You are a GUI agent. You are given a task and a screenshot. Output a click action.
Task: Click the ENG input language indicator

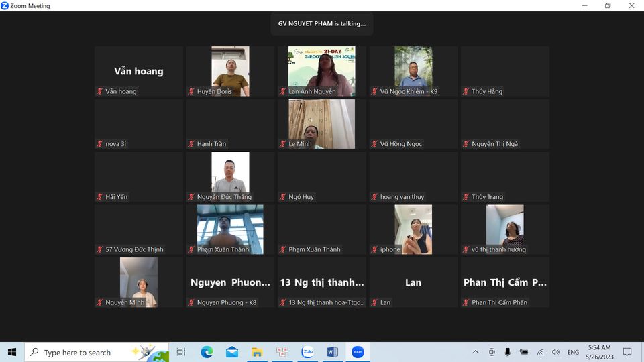click(573, 352)
